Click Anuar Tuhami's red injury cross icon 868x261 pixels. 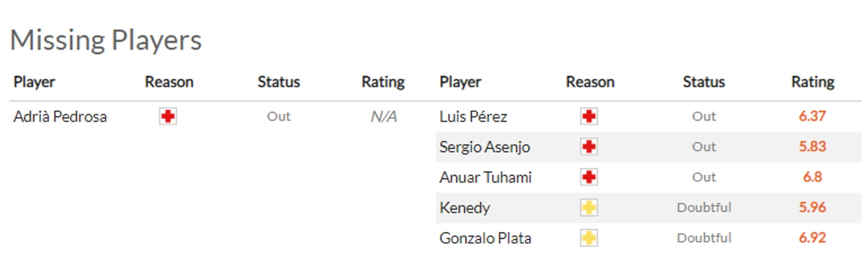pyautogui.click(x=589, y=177)
